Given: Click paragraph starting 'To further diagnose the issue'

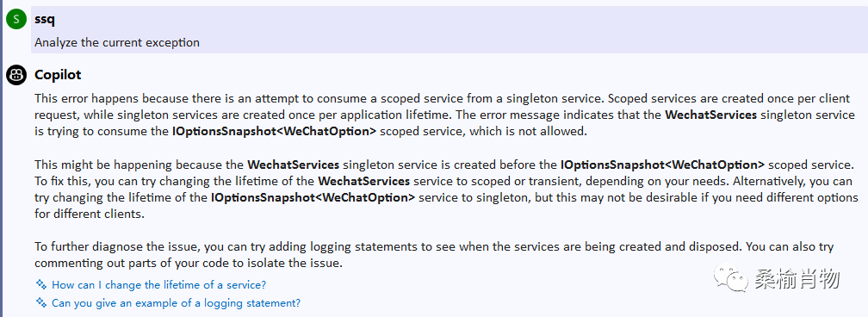Looking at the screenshot, I should pos(434,255).
